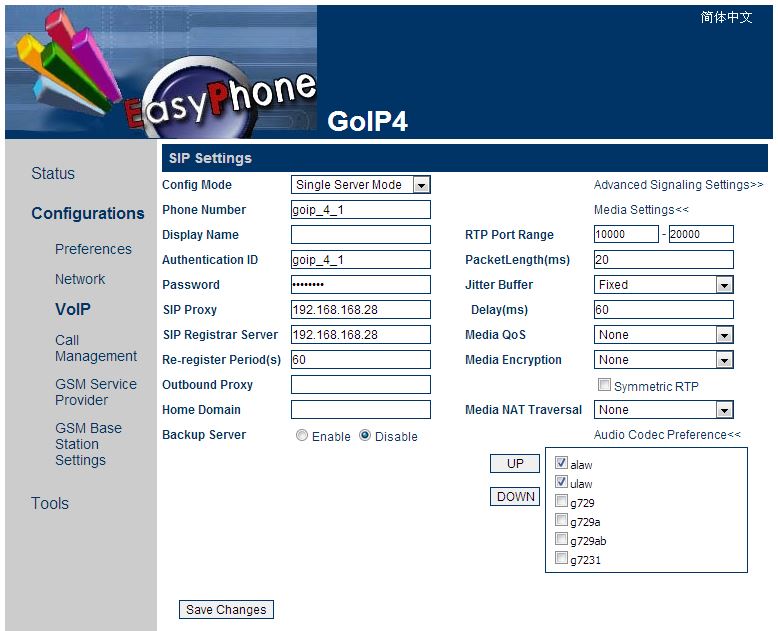Click RTP port range end field
Image resolution: width=778 pixels, height=631 pixels.
[701, 234]
